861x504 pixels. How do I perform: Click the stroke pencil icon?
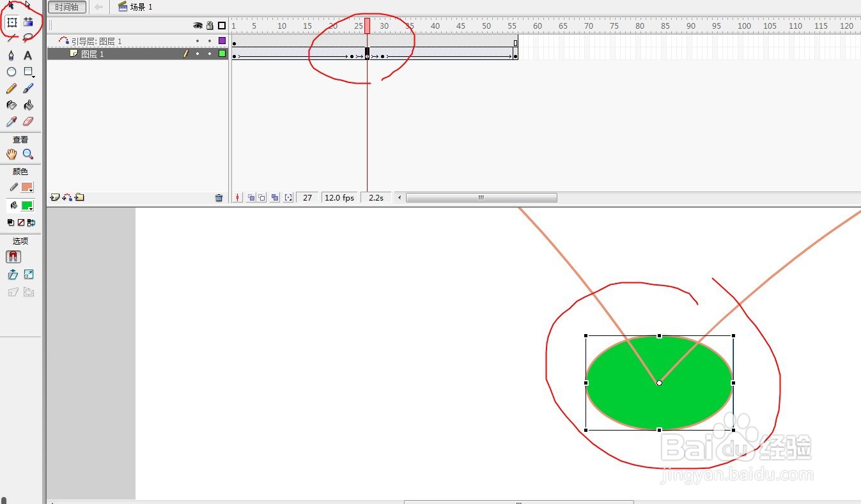pos(13,187)
